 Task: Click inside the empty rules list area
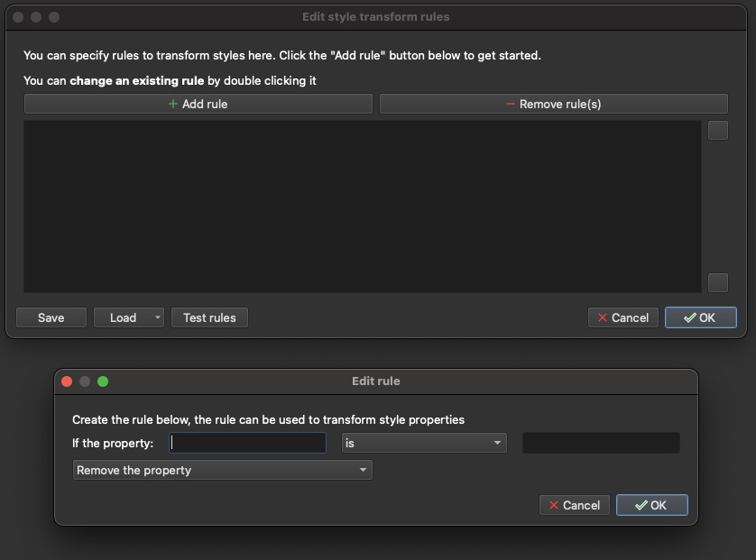361,206
